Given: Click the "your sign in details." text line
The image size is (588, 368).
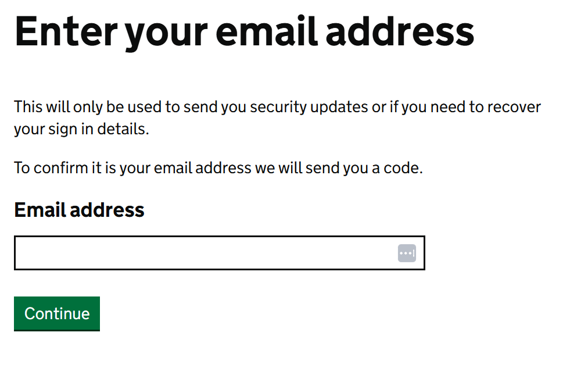Looking at the screenshot, I should point(81,129).
